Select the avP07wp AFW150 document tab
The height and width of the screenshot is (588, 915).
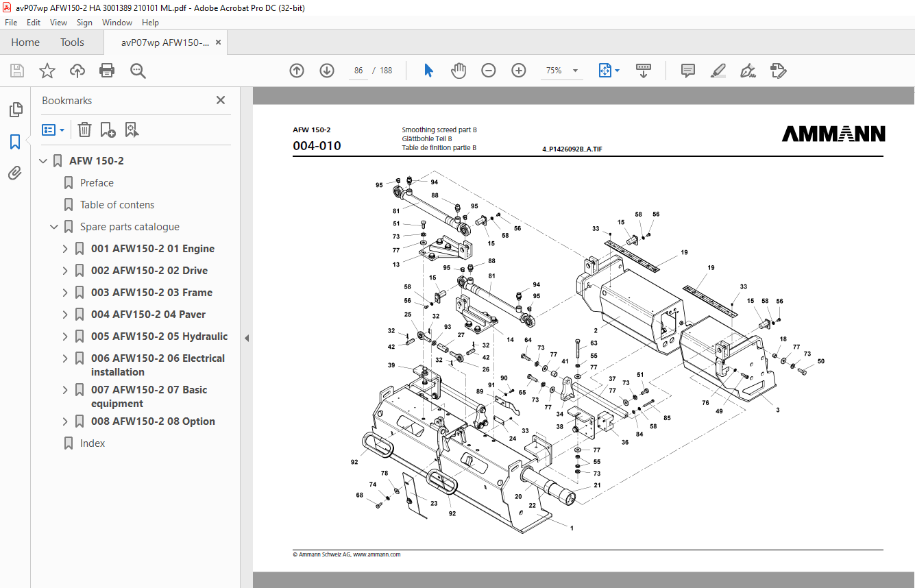[165, 42]
